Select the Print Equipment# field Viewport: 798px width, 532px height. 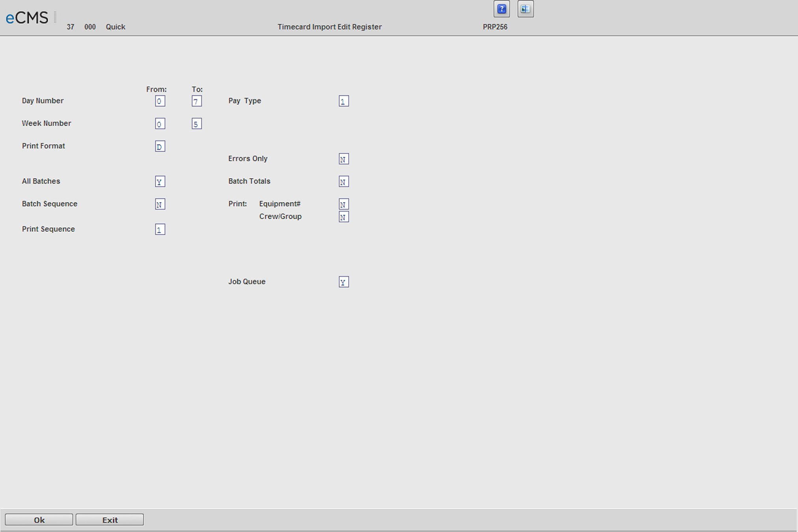(x=344, y=204)
